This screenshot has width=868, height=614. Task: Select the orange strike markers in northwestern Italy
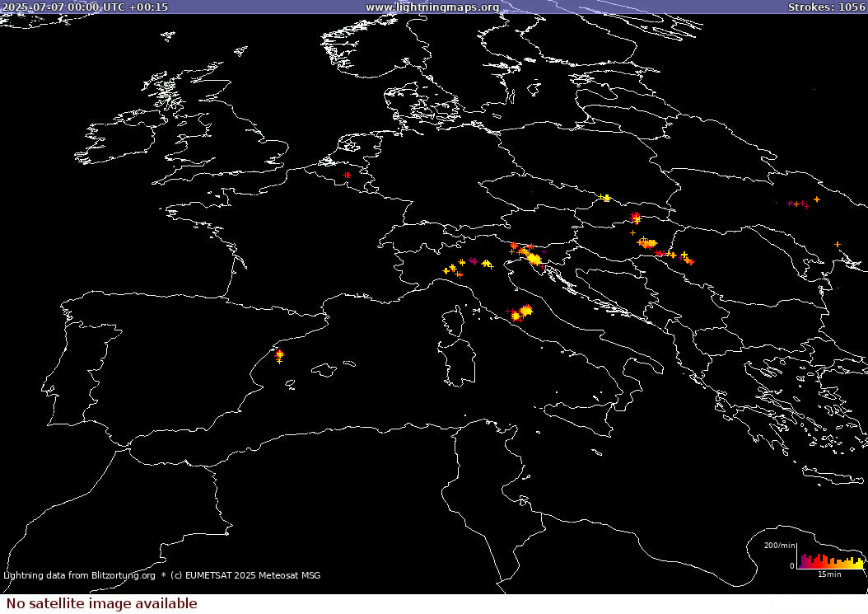(x=452, y=269)
